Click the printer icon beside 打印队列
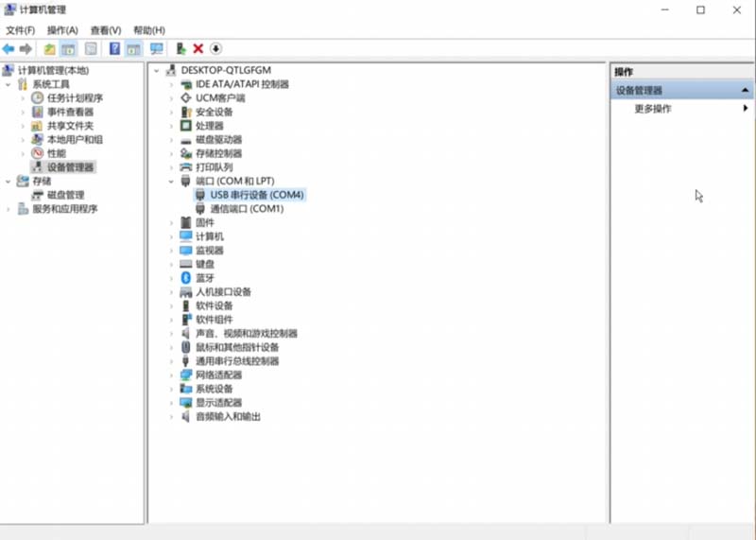This screenshot has width=756, height=540. pos(185,167)
